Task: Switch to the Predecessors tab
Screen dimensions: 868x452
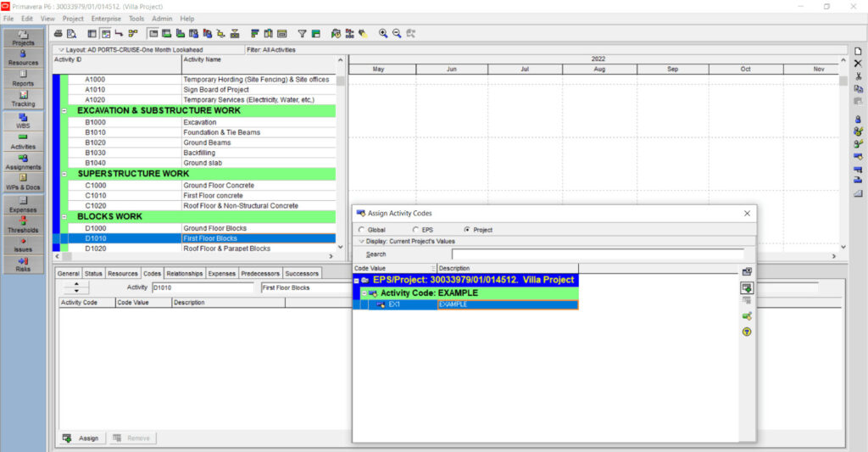Action: tap(260, 274)
